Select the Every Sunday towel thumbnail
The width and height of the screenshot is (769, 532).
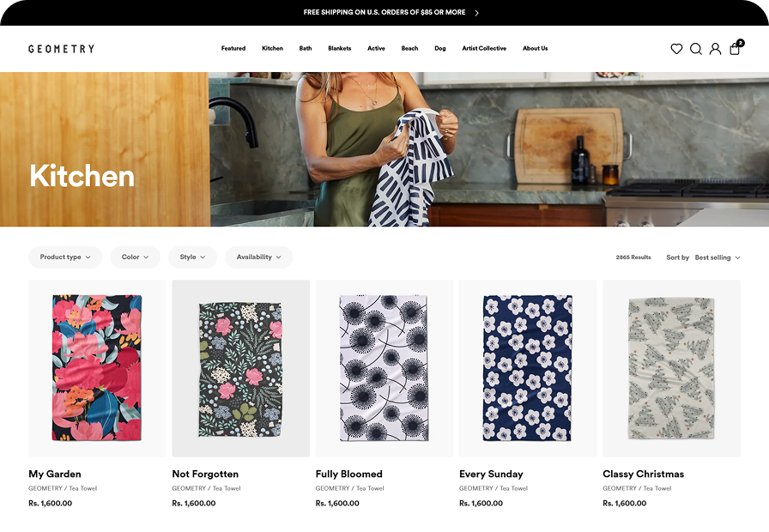pos(527,368)
